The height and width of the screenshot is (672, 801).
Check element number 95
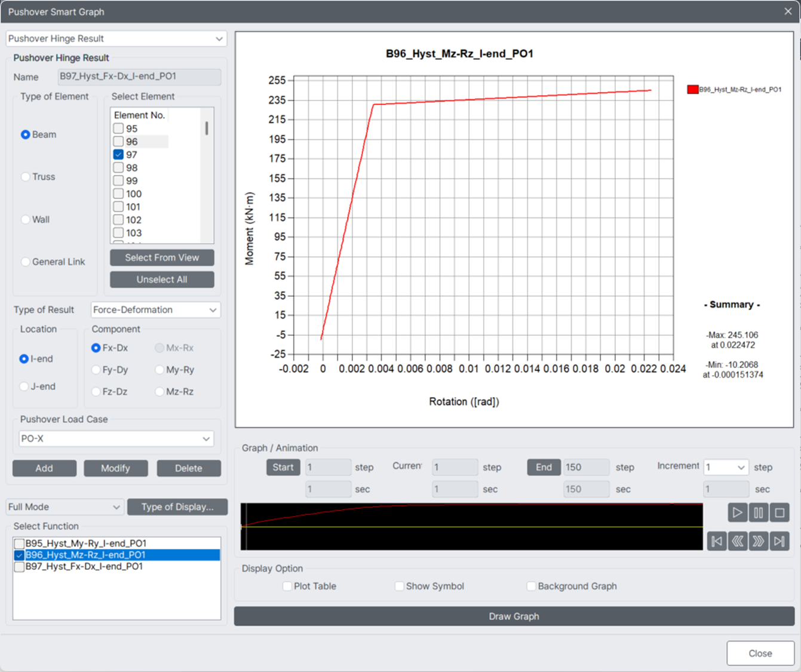point(118,128)
